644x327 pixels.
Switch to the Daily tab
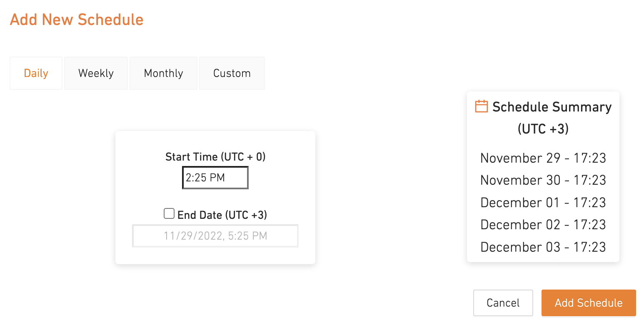(36, 73)
